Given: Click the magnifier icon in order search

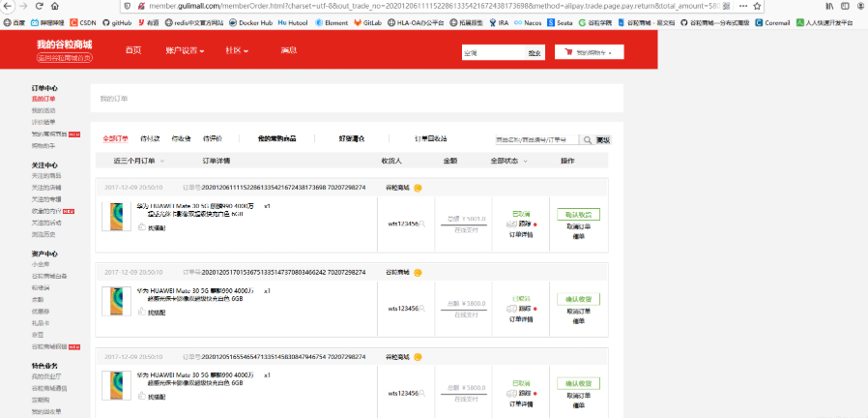Looking at the screenshot, I should tap(587, 140).
